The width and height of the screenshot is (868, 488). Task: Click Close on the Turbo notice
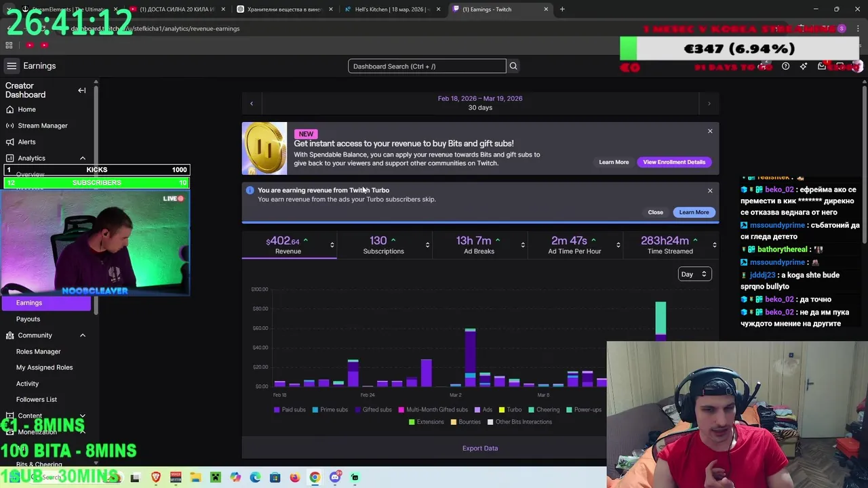(655, 212)
